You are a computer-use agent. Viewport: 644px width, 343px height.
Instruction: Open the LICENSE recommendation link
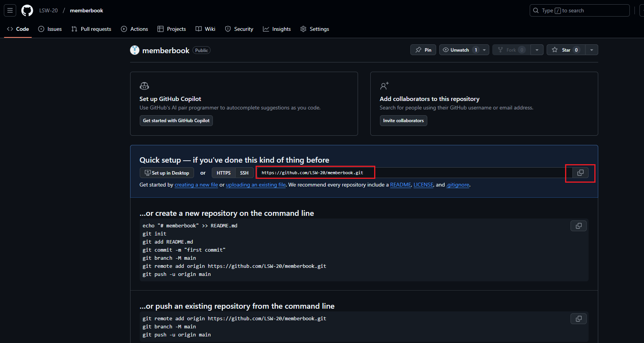pyautogui.click(x=423, y=185)
